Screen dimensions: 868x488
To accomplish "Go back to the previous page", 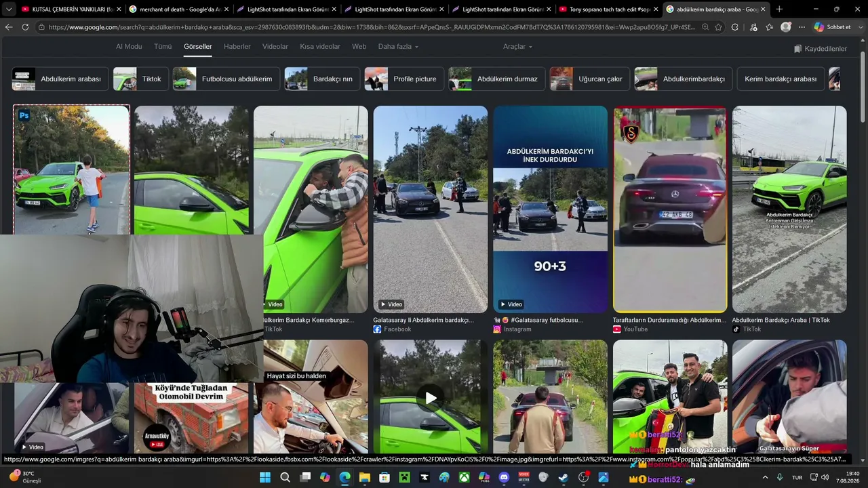I will tap(9, 27).
